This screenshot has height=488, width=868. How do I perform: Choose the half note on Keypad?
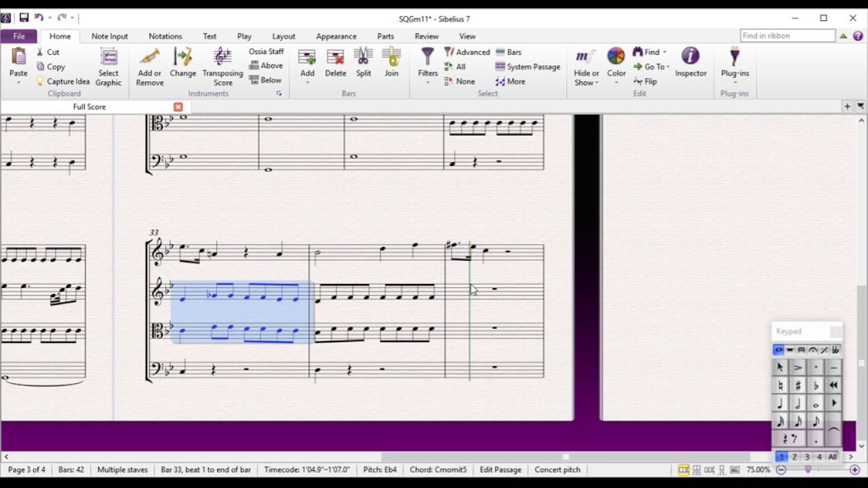tap(798, 403)
